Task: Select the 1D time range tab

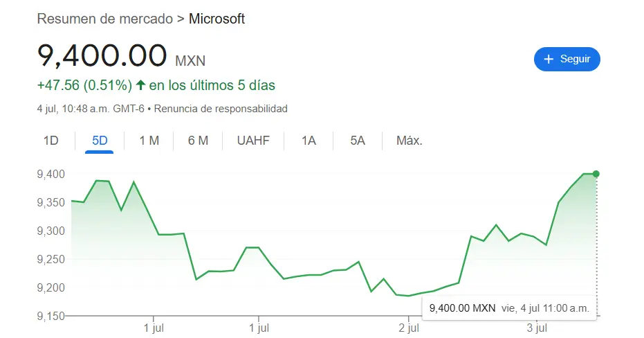Action: [51, 141]
